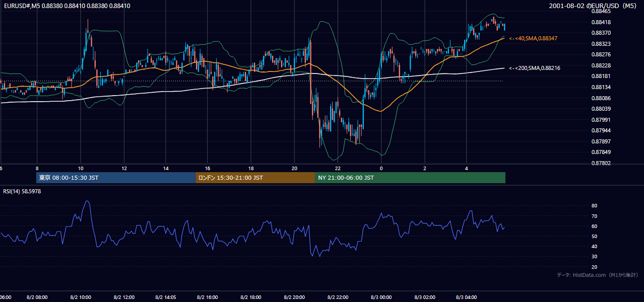This screenshot has width=644, height=302.
Task: Click RSI axis level 20
Action: pos(594,267)
